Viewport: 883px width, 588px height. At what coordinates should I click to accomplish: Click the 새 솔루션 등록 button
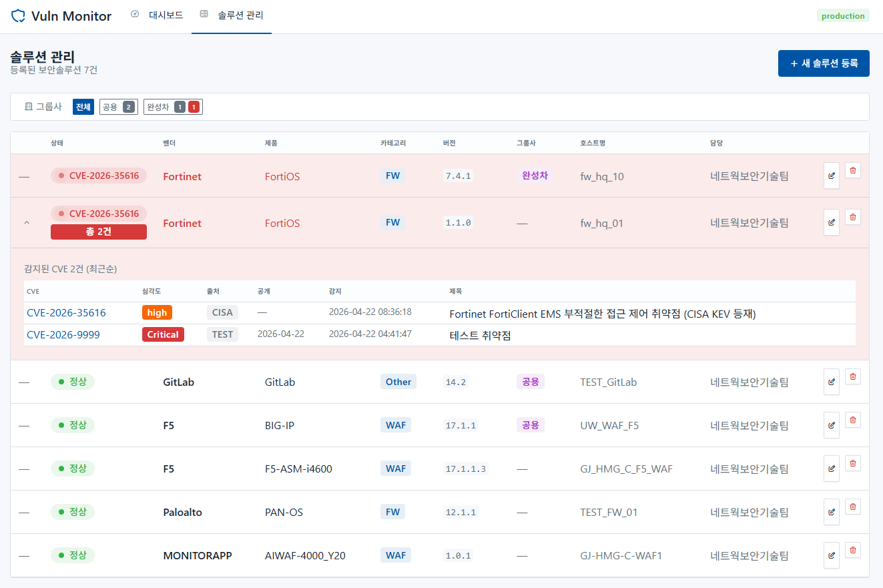point(824,63)
